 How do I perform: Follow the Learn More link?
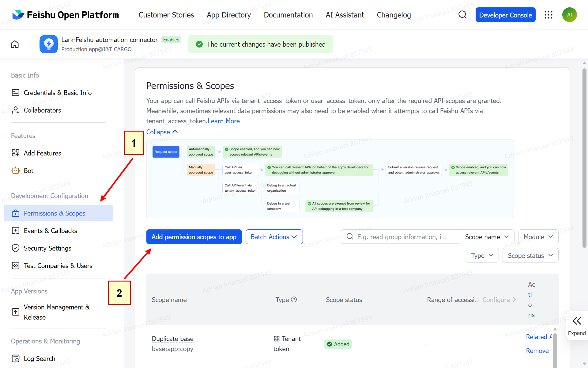coord(224,121)
